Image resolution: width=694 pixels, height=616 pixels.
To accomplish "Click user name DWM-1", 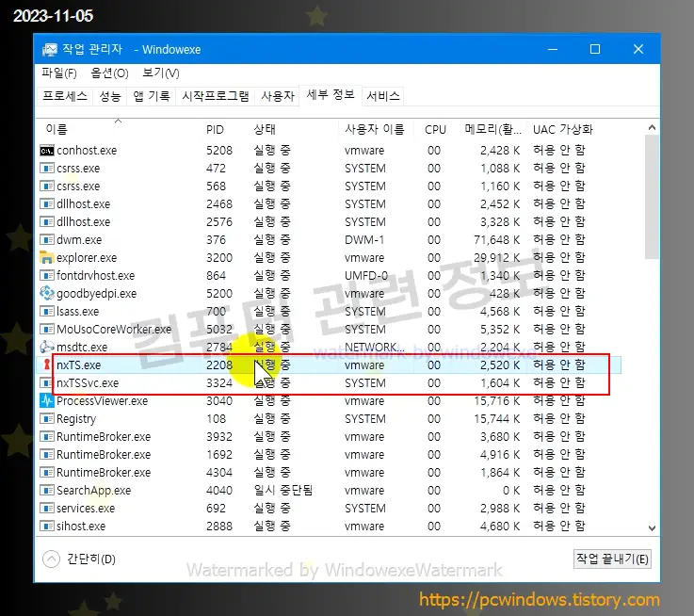I will (364, 240).
